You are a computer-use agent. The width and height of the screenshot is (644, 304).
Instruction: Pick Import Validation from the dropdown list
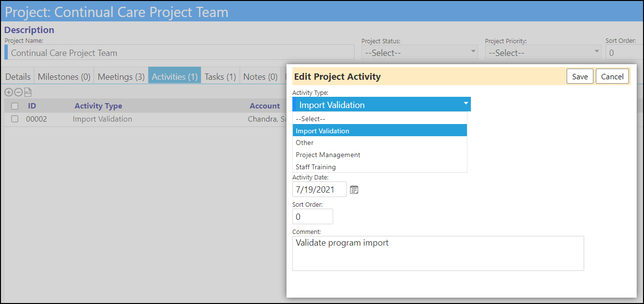(379, 130)
